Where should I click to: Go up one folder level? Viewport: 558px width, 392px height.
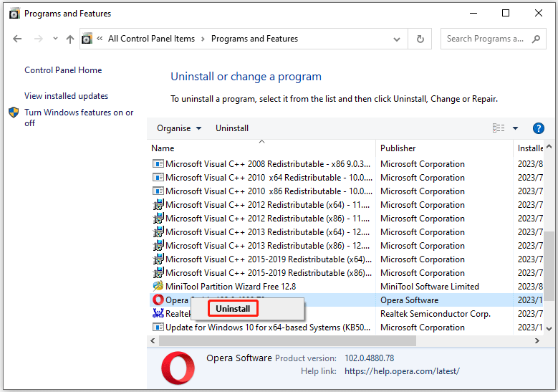click(x=70, y=39)
